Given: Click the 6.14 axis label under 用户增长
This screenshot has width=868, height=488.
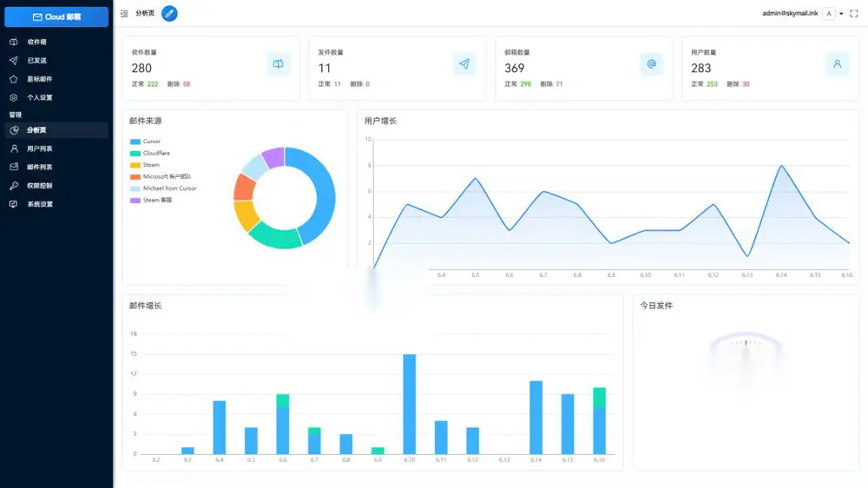Looking at the screenshot, I should (x=781, y=274).
